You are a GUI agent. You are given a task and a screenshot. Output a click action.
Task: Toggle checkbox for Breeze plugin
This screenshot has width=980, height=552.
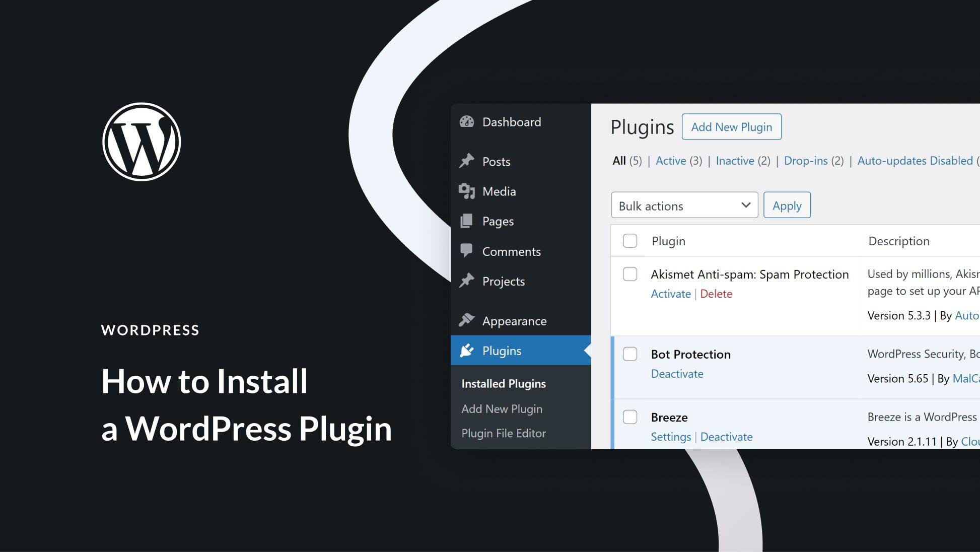pyautogui.click(x=629, y=416)
